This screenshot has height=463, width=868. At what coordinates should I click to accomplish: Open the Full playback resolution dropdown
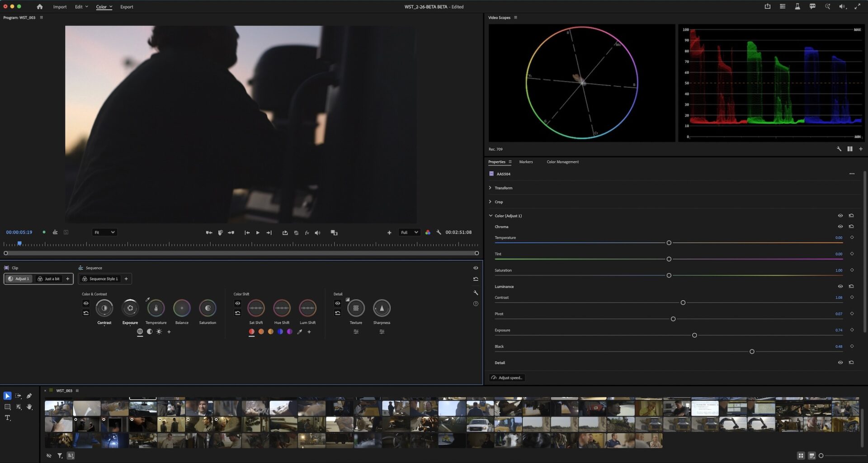tap(408, 232)
